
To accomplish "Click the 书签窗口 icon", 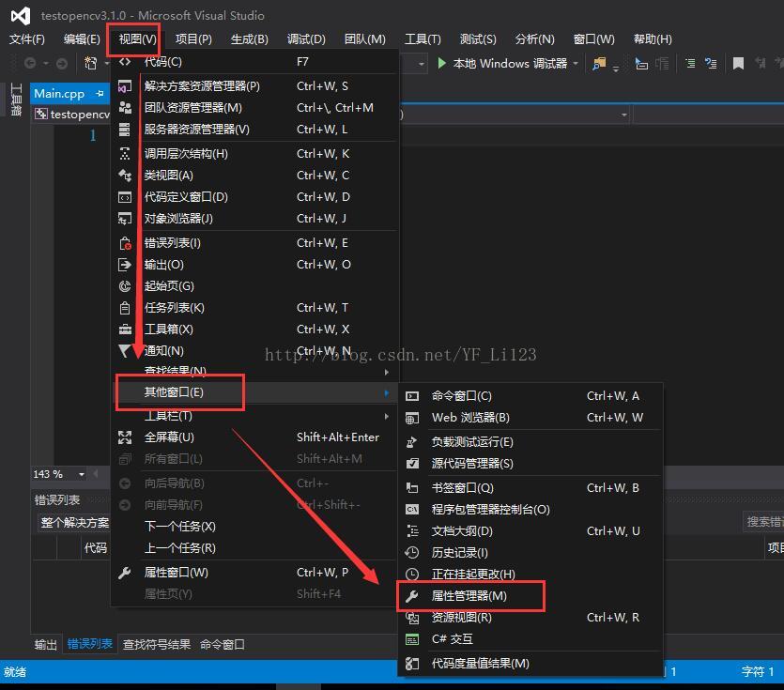I will (x=412, y=487).
